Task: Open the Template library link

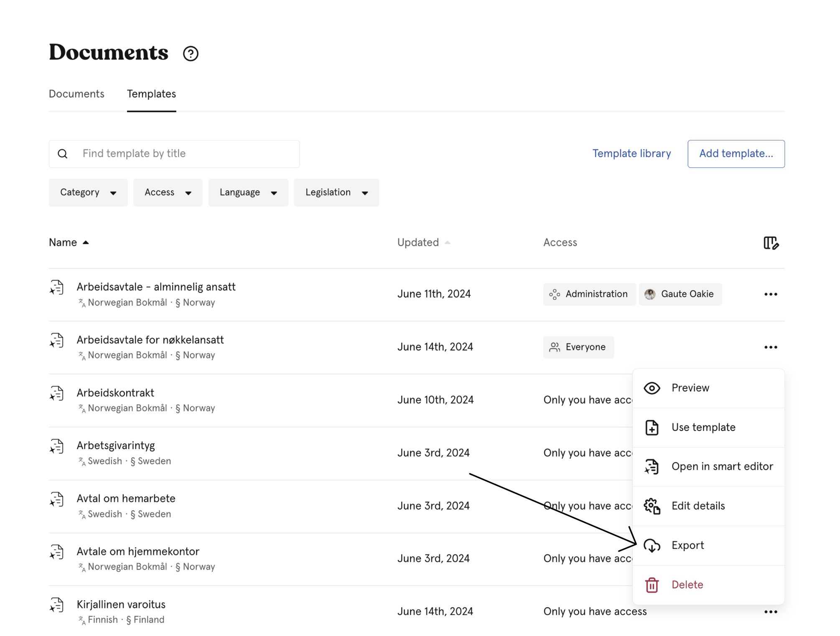Action: click(x=631, y=154)
